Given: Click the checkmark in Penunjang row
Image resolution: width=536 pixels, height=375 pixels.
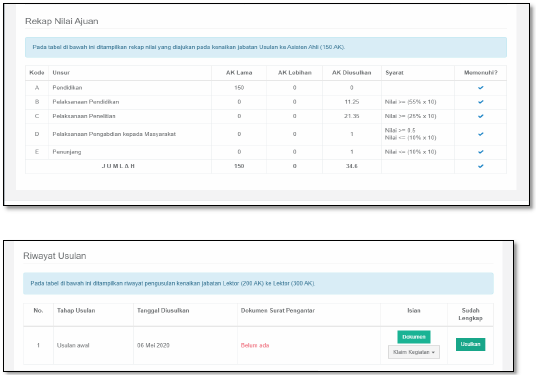Looking at the screenshot, I should click(481, 152).
